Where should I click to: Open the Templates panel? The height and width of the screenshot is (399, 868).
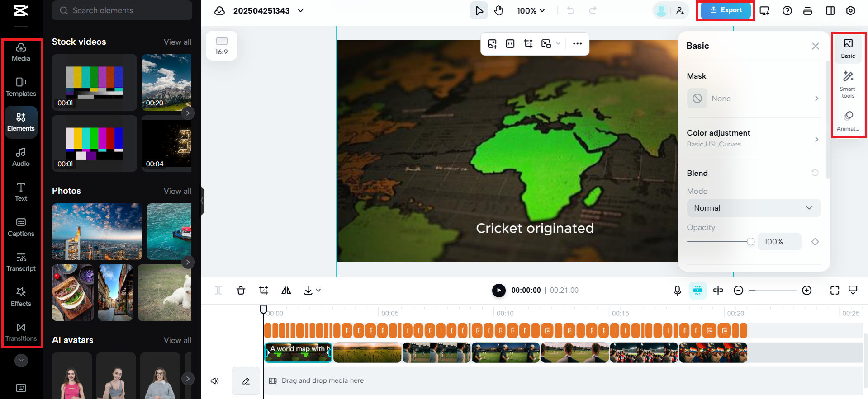coord(21,87)
